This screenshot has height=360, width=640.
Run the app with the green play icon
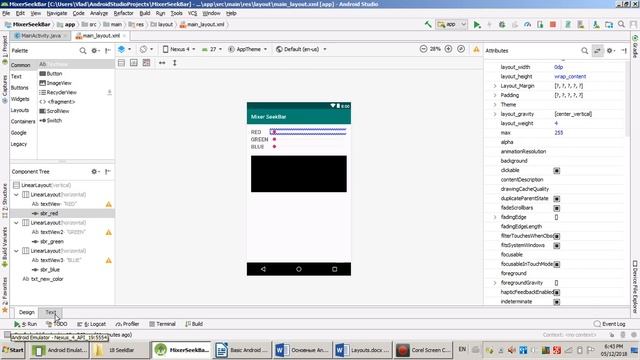coord(477,24)
